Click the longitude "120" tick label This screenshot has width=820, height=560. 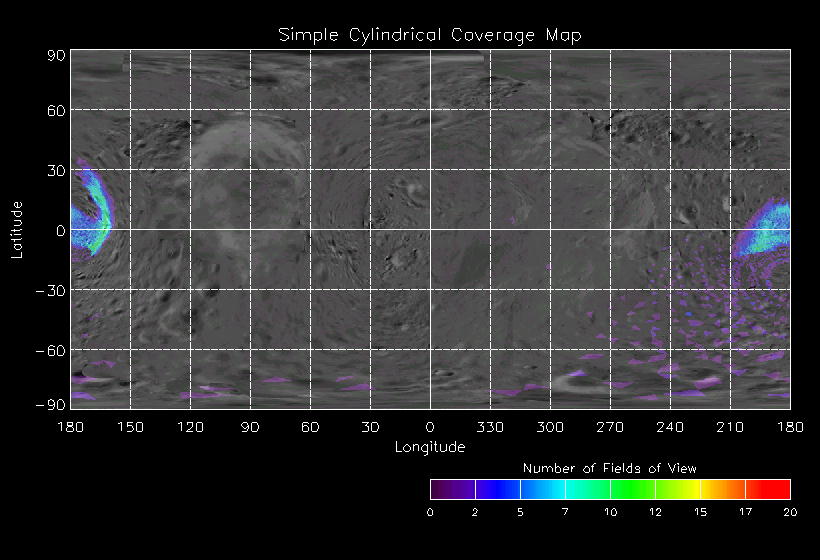tap(190, 427)
